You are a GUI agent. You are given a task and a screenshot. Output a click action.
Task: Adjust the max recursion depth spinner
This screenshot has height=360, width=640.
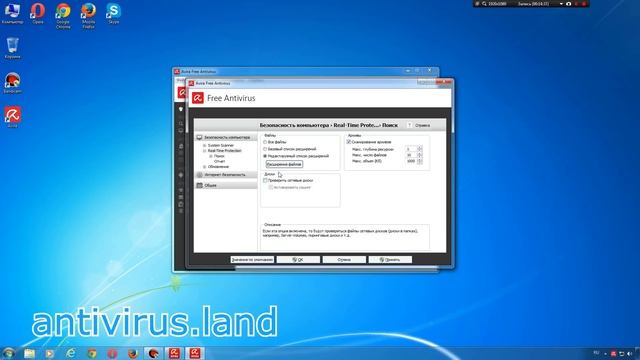(x=420, y=149)
